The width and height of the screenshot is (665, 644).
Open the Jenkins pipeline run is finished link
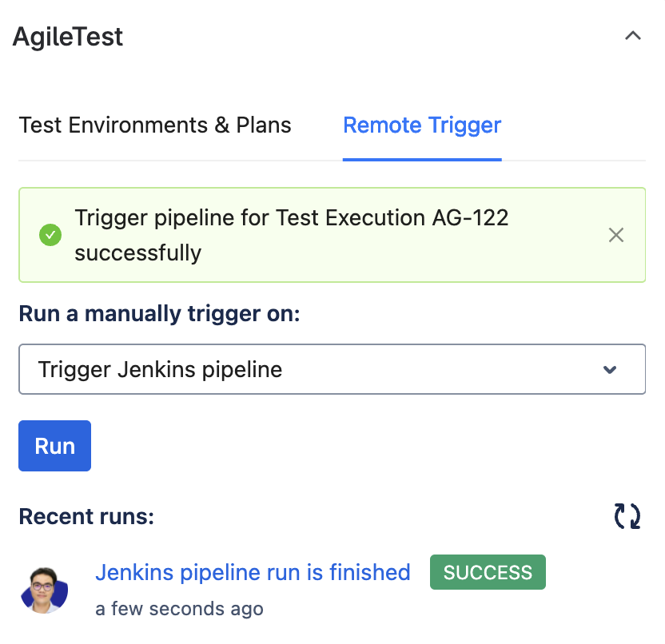coord(253,572)
